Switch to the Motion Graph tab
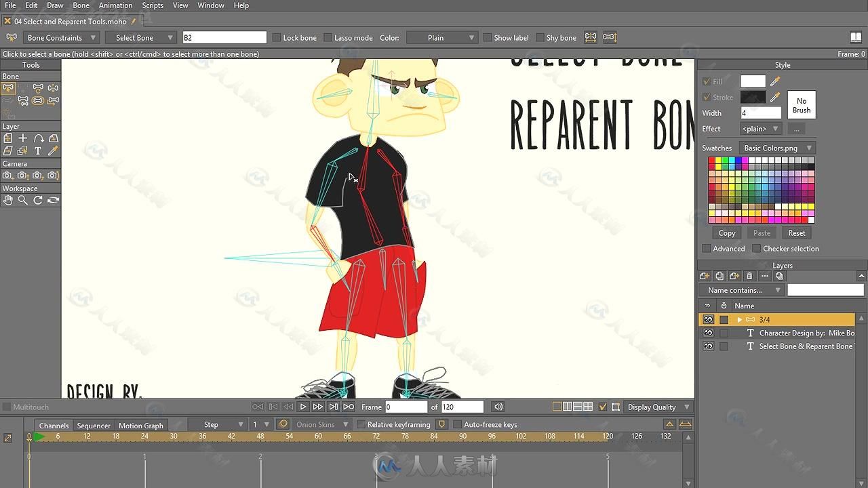Screen dimensions: 868x488 pos(141,426)
